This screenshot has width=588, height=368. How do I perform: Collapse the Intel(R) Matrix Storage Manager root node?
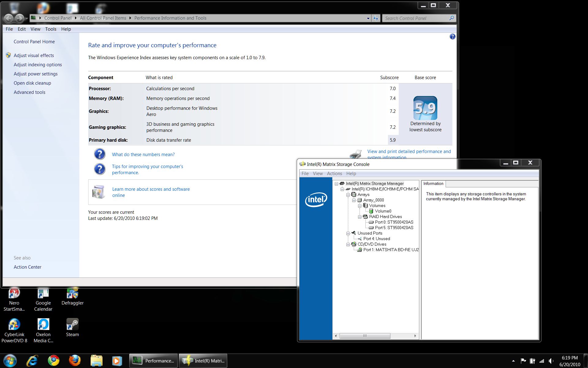click(336, 184)
